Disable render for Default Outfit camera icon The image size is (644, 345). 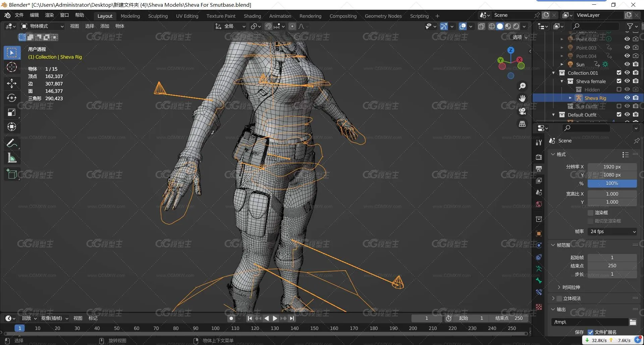(x=636, y=115)
